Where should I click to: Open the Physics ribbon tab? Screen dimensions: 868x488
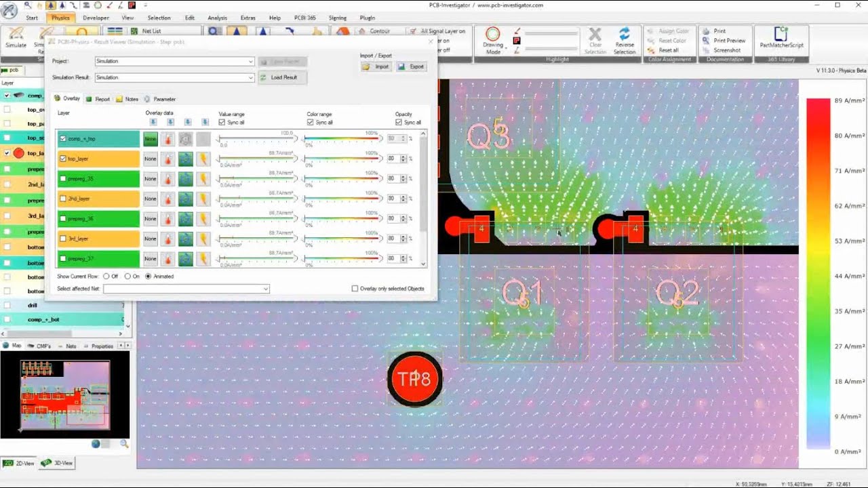[x=60, y=18]
